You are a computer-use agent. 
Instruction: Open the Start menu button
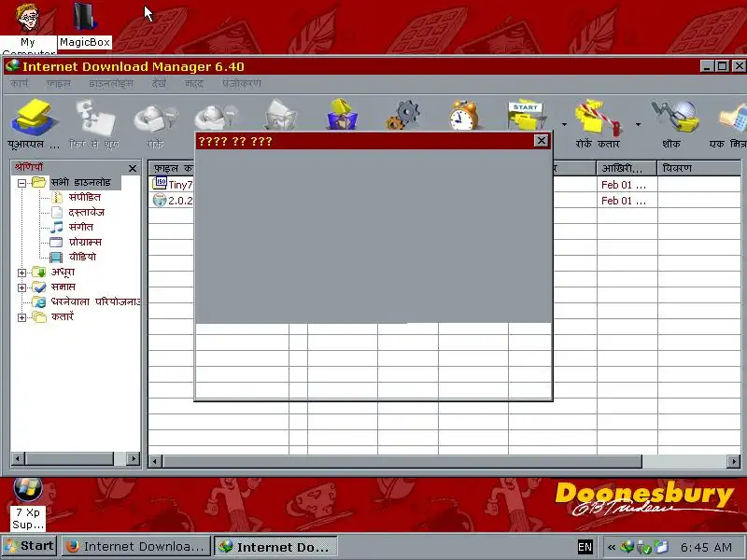(x=29, y=546)
